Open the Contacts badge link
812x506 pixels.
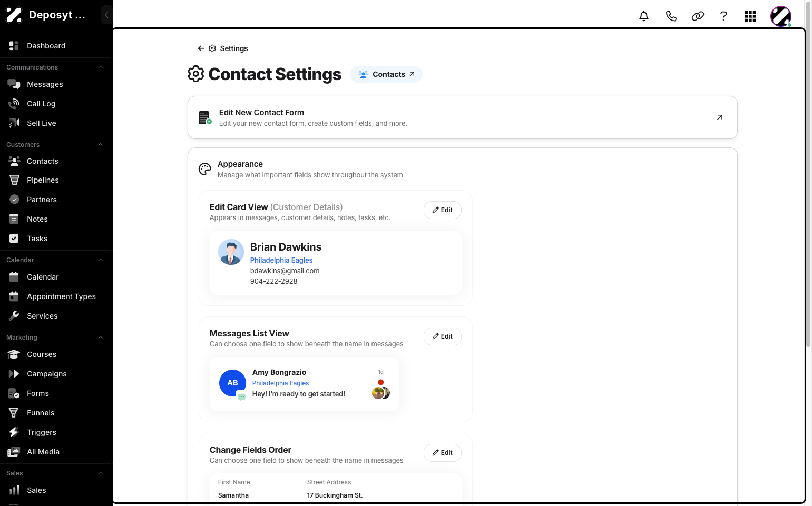tap(386, 74)
